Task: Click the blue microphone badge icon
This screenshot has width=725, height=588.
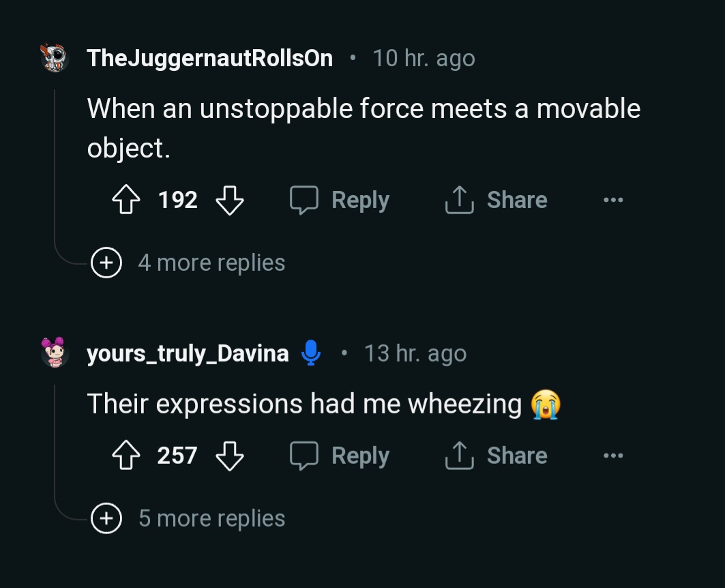Action: click(x=310, y=353)
